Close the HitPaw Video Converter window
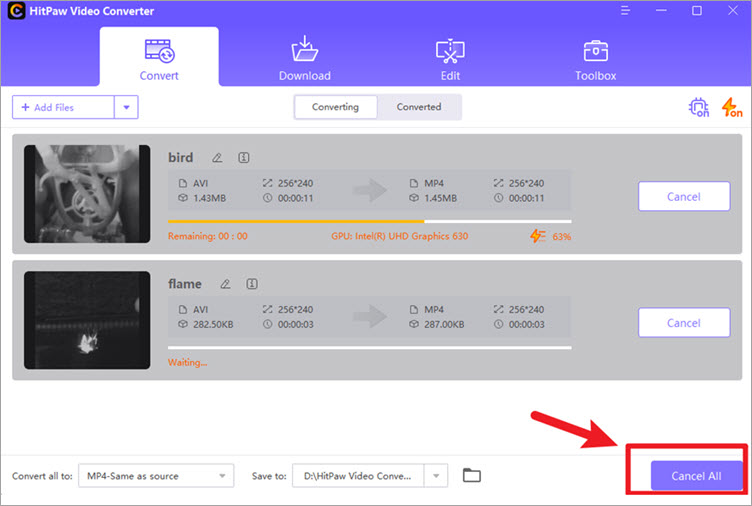Screen dimensions: 752x506 click(733, 11)
